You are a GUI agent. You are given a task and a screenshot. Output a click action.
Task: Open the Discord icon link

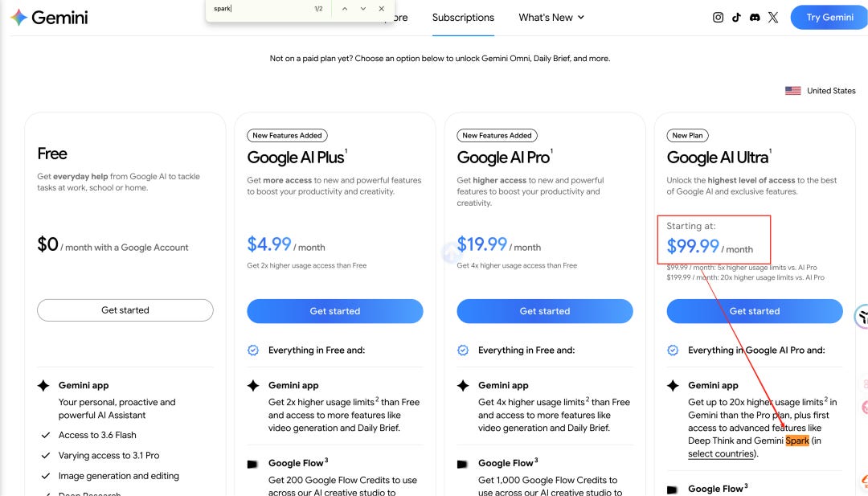point(755,17)
